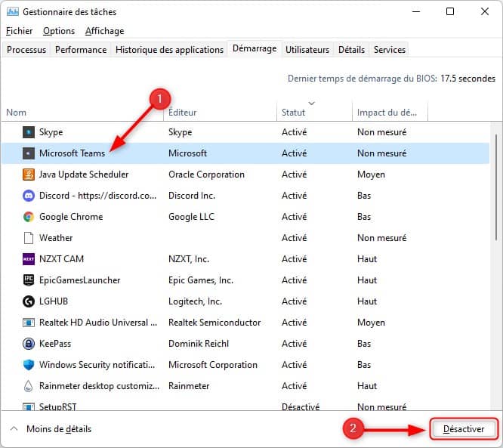Switch to the Services tab
Screen dimensions: 503x448
(390, 50)
